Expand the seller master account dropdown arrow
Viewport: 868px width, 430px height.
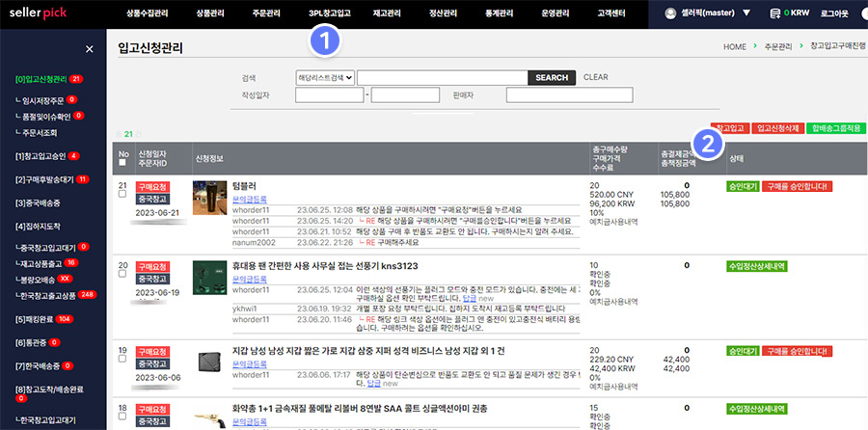coord(747,13)
